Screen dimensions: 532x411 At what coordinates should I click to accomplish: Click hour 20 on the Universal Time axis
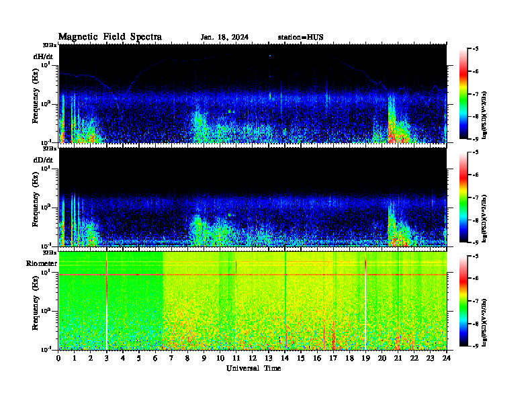point(382,358)
